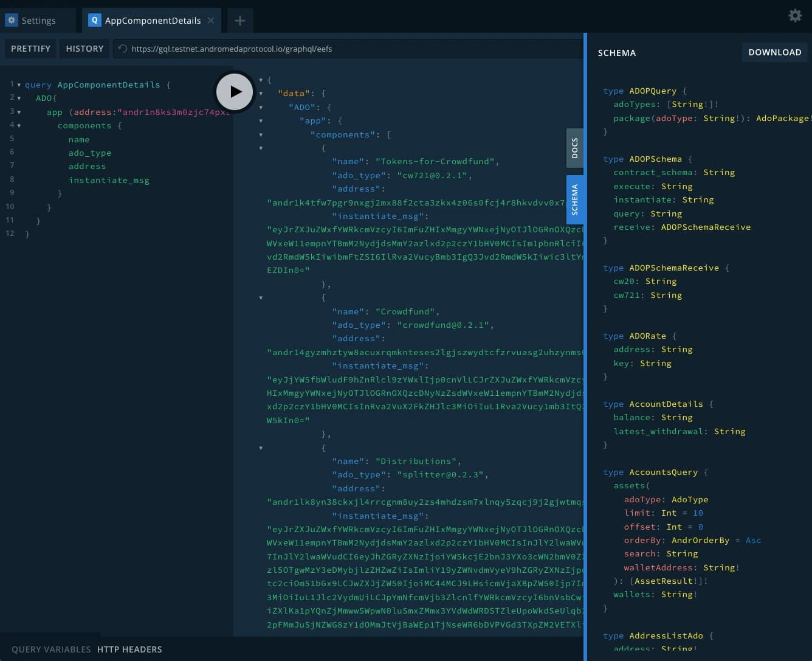Click the PRETTIFY button
The width and height of the screenshot is (812, 661).
click(x=30, y=49)
